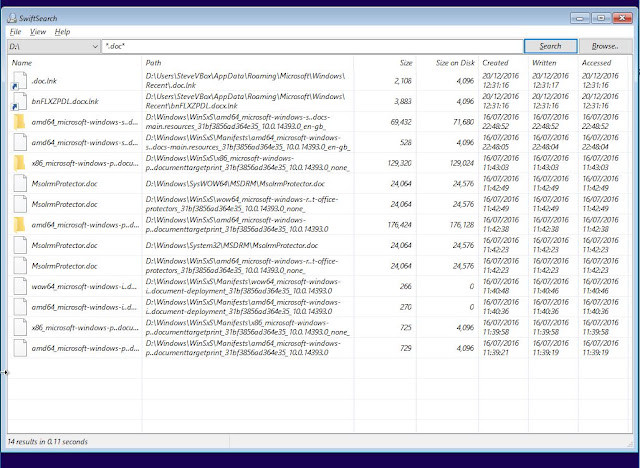The height and width of the screenshot is (468, 640).
Task: Sort by the Accessed column header
Action: 596,63
